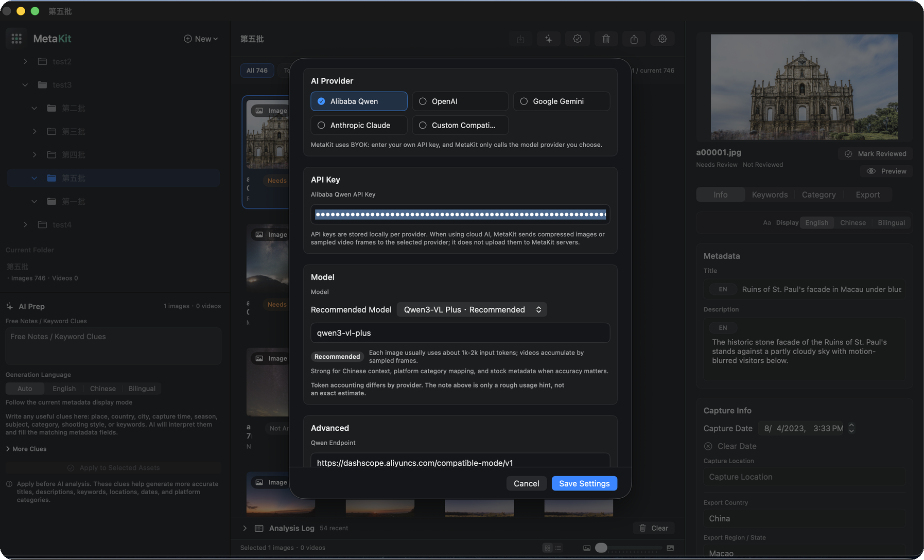
Task: Click the qwen3-vl-plus model name field
Action: pyautogui.click(x=460, y=333)
